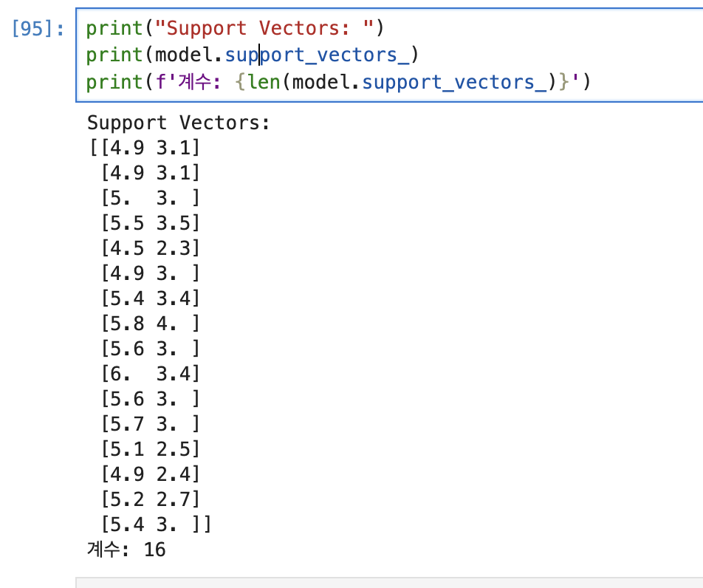
Task: Click the len function in third code line
Action: 264,82
